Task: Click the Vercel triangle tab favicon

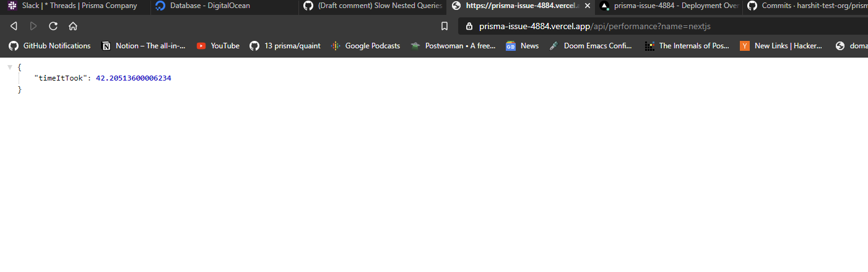Action: (604, 6)
